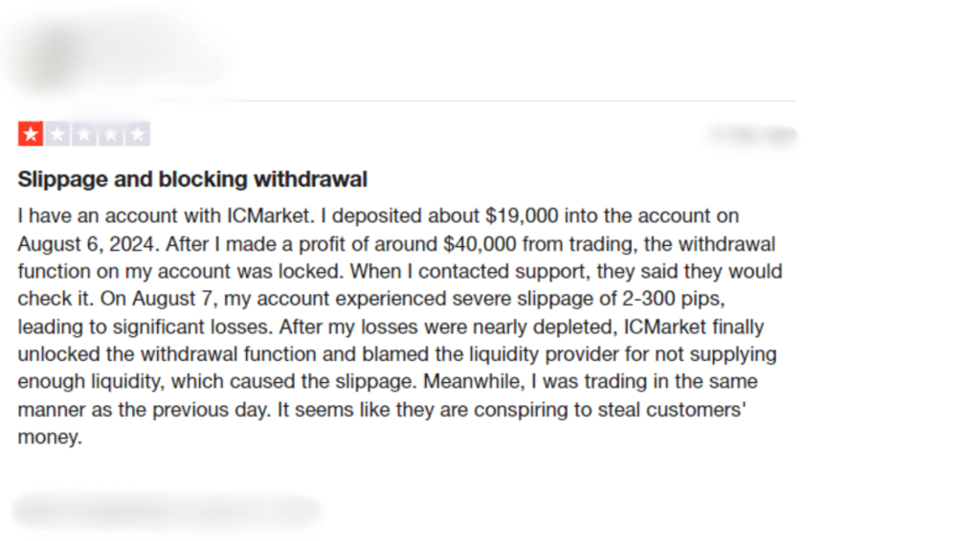980x541 pixels.
Task: Click the "$19,000" deposit amount in the review
Action: [522, 215]
